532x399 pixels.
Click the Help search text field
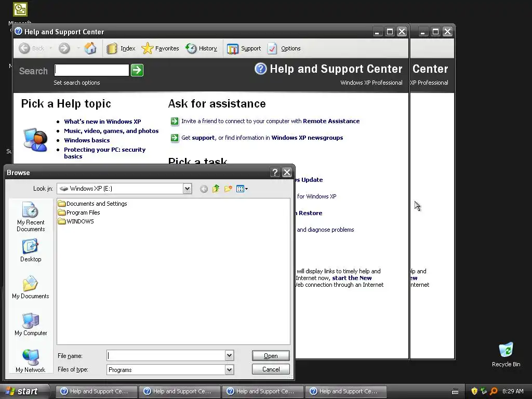click(x=91, y=70)
